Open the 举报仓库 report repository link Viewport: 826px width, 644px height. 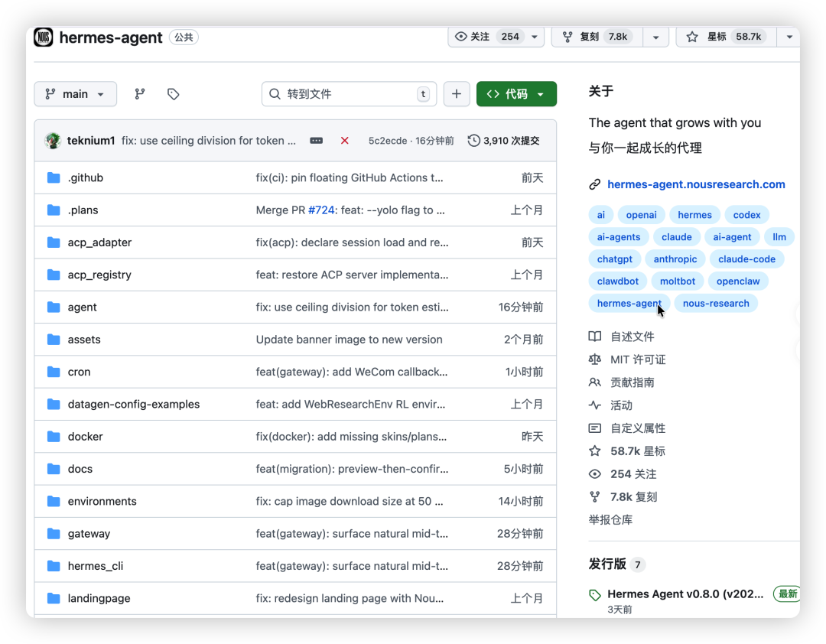point(610,520)
